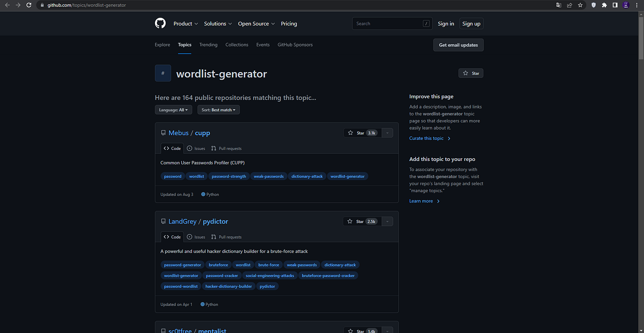Screen dimensions: 644x333
Task: Select the Code tab for cupp
Action: 172,149
